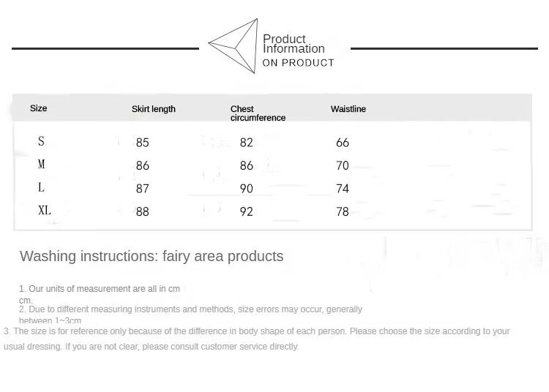Click the triangular Product Information logo
Viewport: 549px width, 392px height.
click(234, 46)
